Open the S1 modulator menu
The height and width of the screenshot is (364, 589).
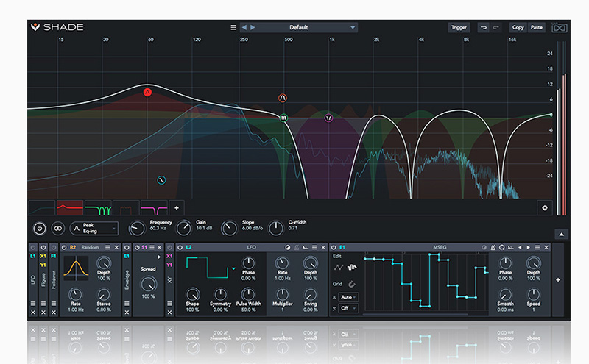pos(152,248)
